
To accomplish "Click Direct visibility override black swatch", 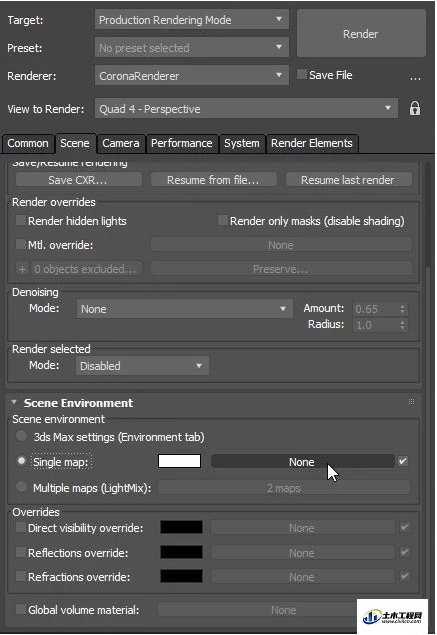I will pos(181,527).
